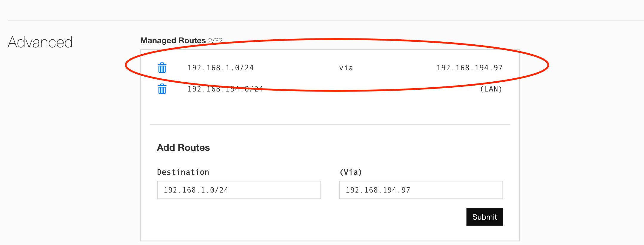The width and height of the screenshot is (644, 245).
Task: Select the 192.168.194.0/24 route entry
Action: coord(225,89)
